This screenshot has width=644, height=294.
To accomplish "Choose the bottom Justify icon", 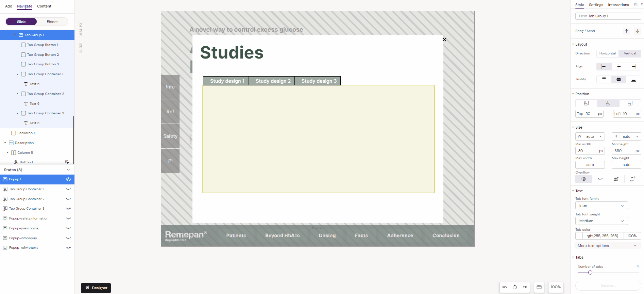I will [x=633, y=80].
